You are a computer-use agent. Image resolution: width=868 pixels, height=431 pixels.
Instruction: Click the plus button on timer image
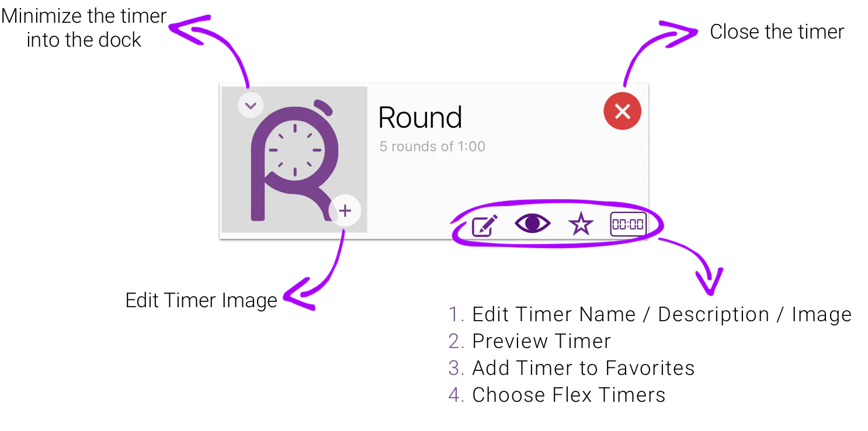[345, 211]
